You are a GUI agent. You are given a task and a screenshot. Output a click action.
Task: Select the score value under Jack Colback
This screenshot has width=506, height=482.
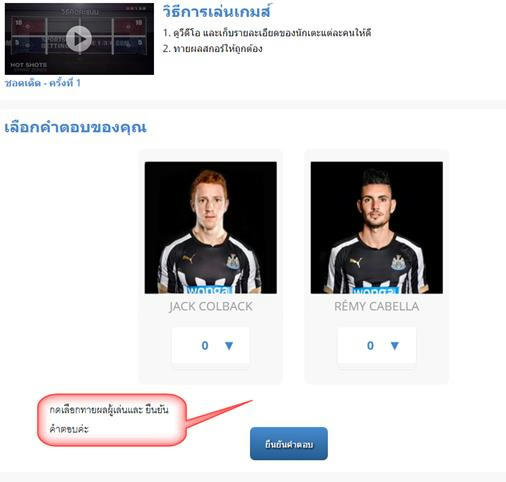pos(205,346)
